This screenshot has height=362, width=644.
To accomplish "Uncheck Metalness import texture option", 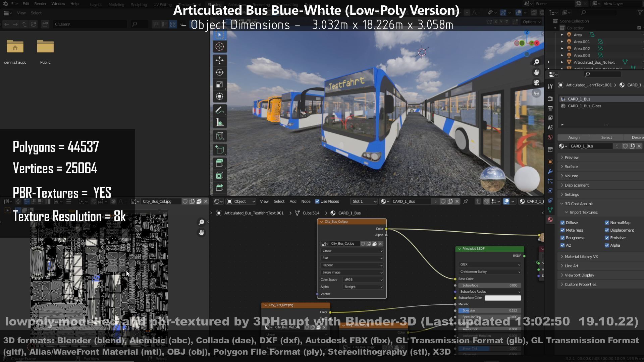I will pyautogui.click(x=562, y=230).
